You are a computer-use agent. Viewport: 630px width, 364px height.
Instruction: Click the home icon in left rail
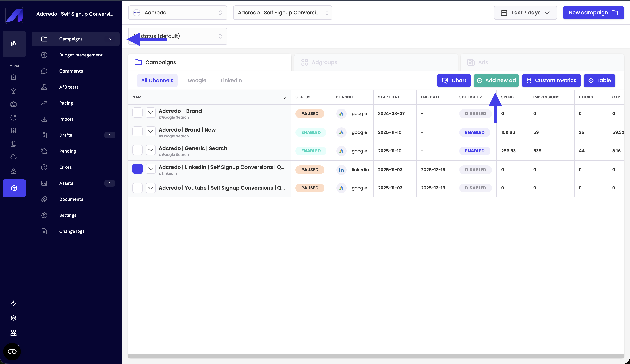click(13, 77)
